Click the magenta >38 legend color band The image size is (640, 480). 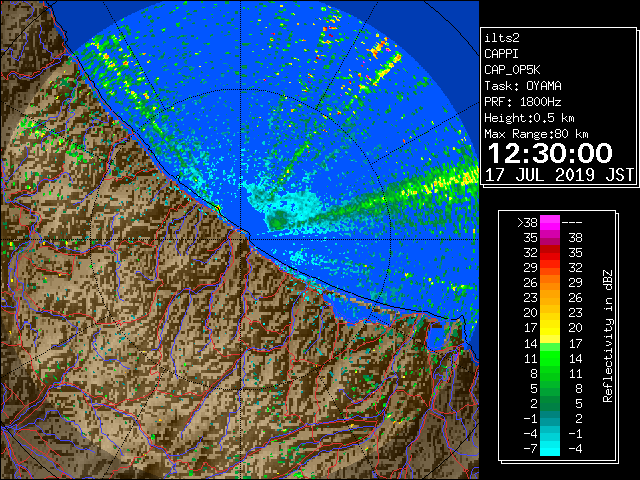(x=550, y=223)
